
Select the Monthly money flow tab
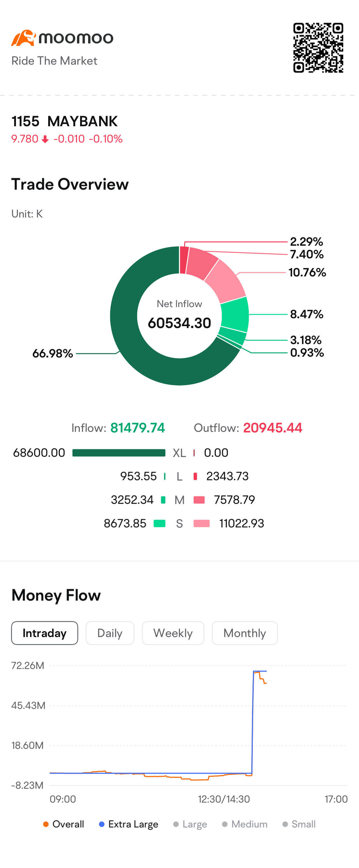click(245, 633)
